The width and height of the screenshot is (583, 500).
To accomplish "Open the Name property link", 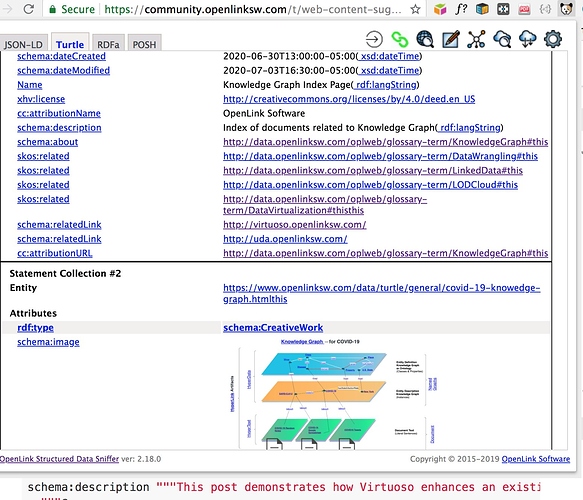I will 30,85.
